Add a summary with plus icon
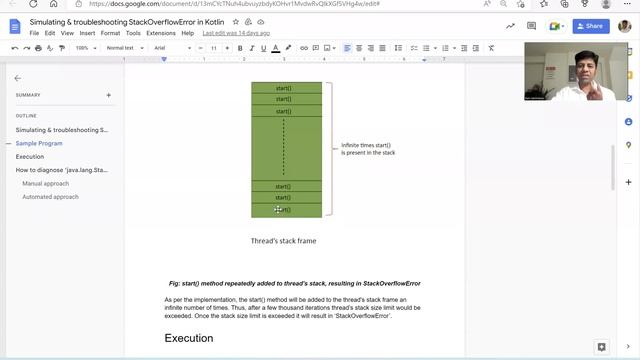 click(x=109, y=95)
